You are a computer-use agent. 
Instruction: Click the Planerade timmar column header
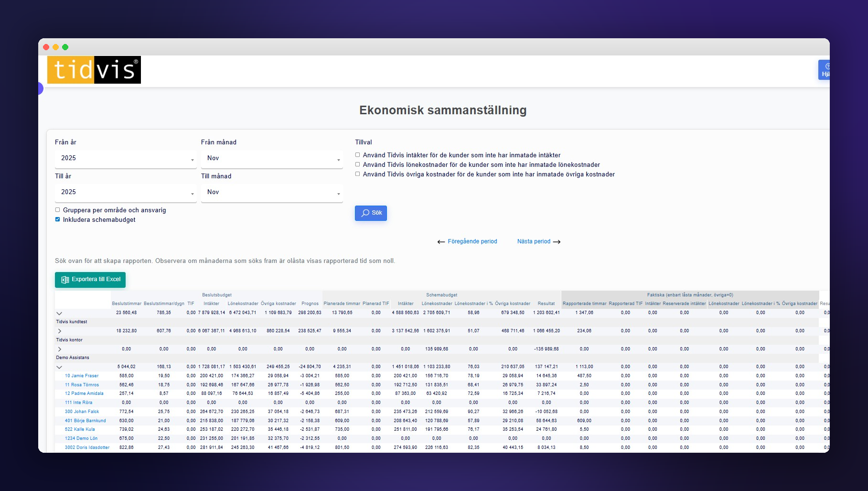pos(342,304)
